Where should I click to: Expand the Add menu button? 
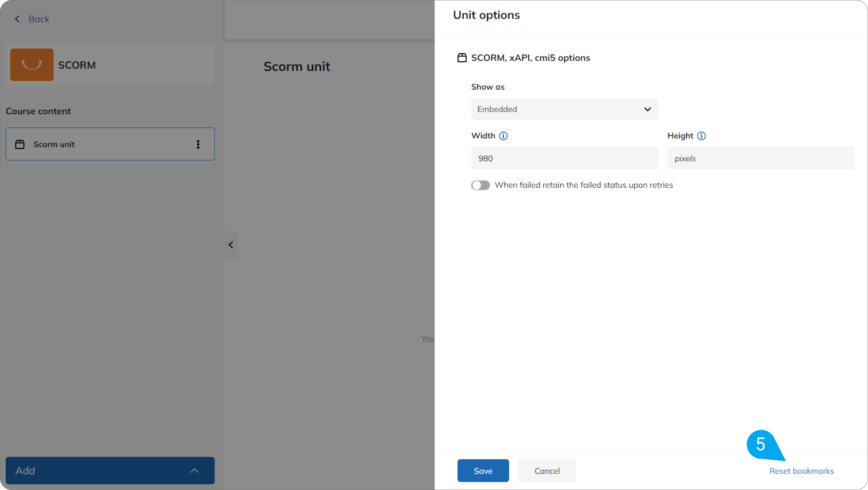tap(110, 470)
